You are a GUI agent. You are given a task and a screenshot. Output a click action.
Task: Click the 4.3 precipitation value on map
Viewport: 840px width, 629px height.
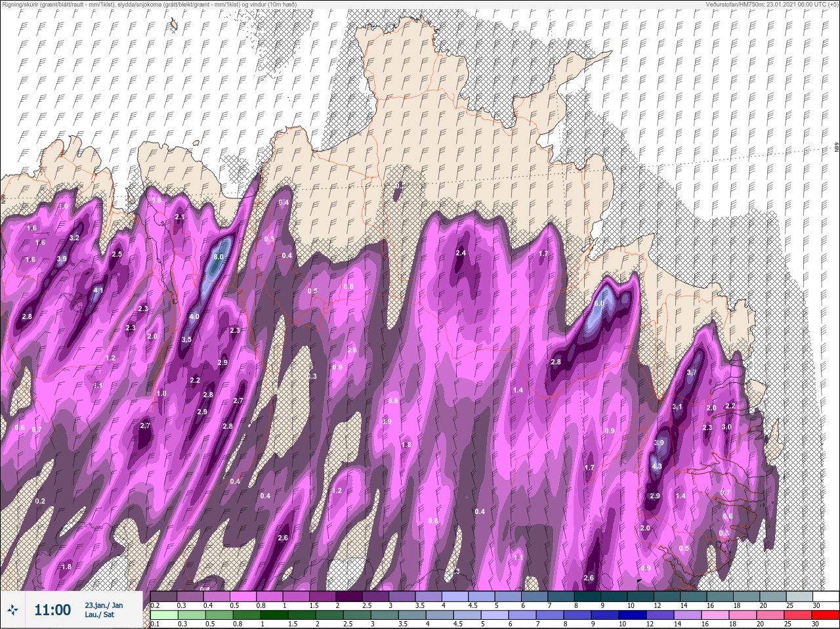pyautogui.click(x=657, y=467)
